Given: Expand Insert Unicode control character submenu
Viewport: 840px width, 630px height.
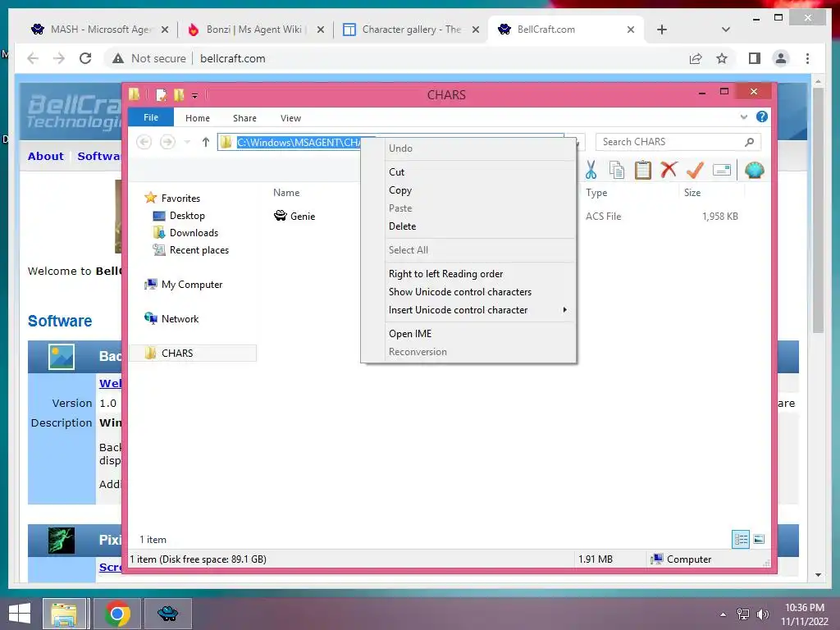Looking at the screenshot, I should tap(564, 309).
